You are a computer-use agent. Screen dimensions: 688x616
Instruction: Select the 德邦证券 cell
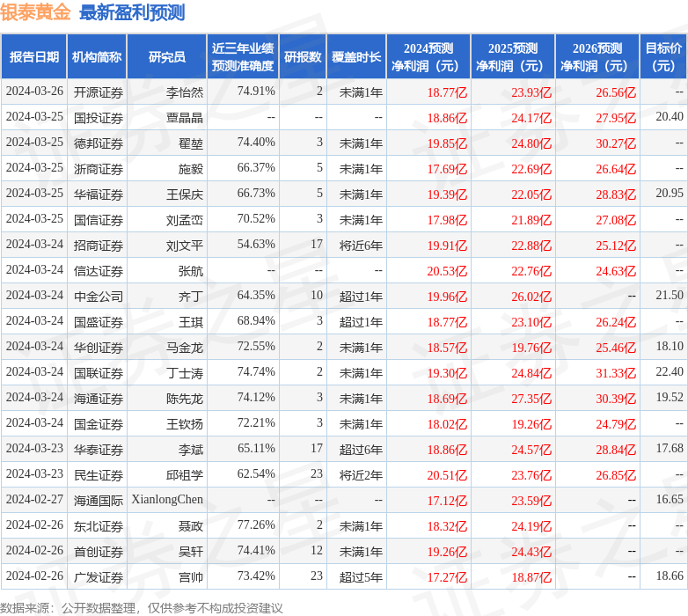point(99,143)
